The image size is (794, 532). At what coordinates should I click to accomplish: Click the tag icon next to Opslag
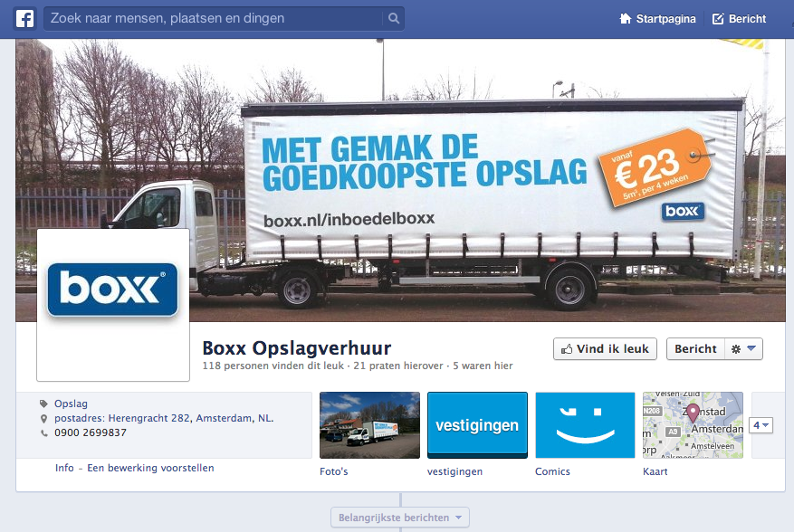(44, 404)
